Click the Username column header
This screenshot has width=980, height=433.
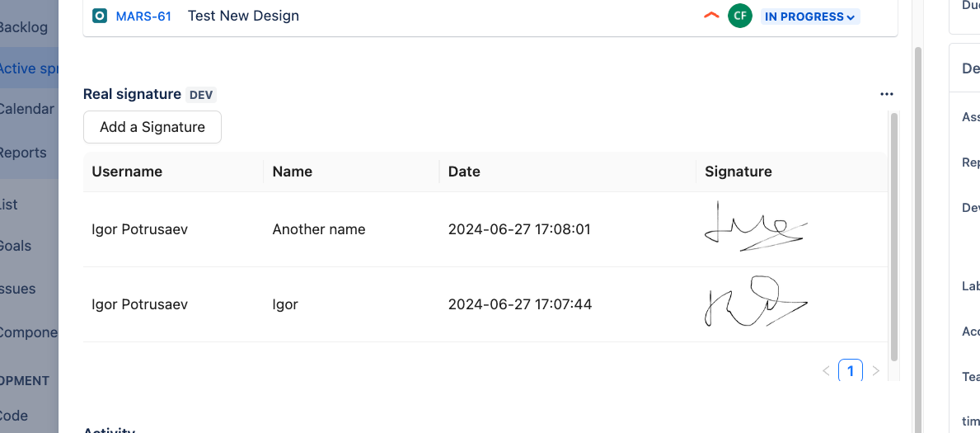pyautogui.click(x=127, y=172)
